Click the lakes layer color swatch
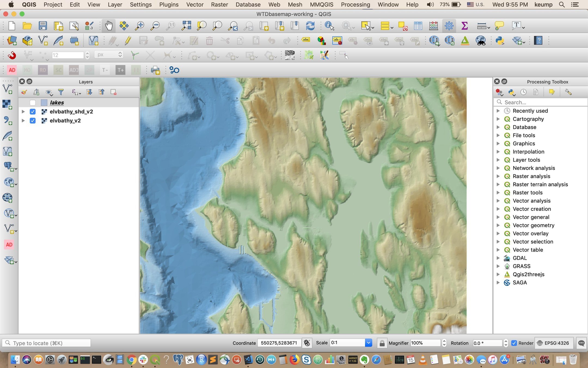588x368 pixels. (x=44, y=103)
